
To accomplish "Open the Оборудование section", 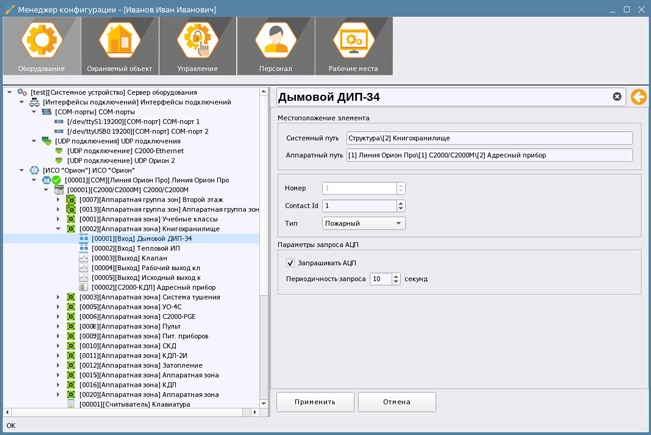I will pos(41,46).
